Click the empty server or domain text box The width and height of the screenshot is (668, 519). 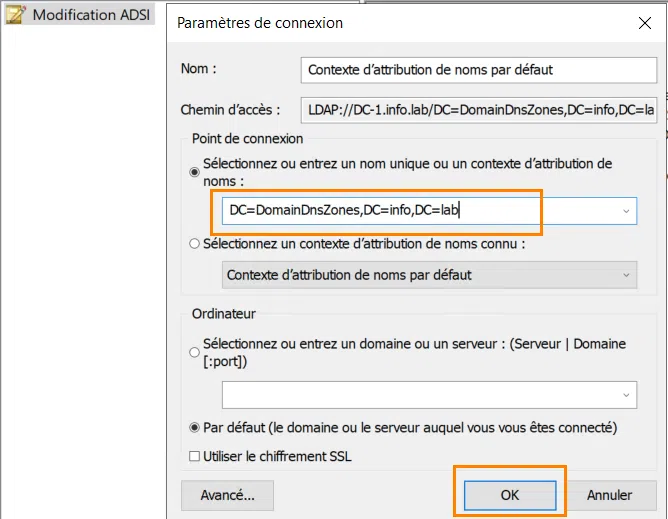pos(420,394)
